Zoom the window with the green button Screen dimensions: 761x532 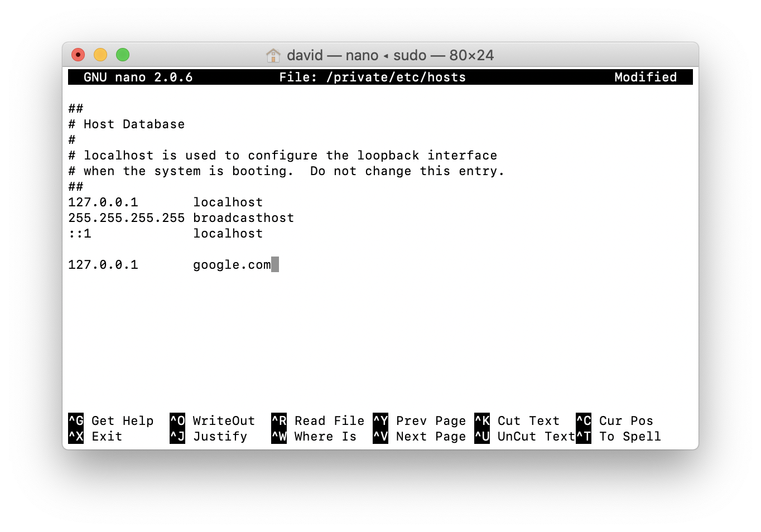point(123,55)
